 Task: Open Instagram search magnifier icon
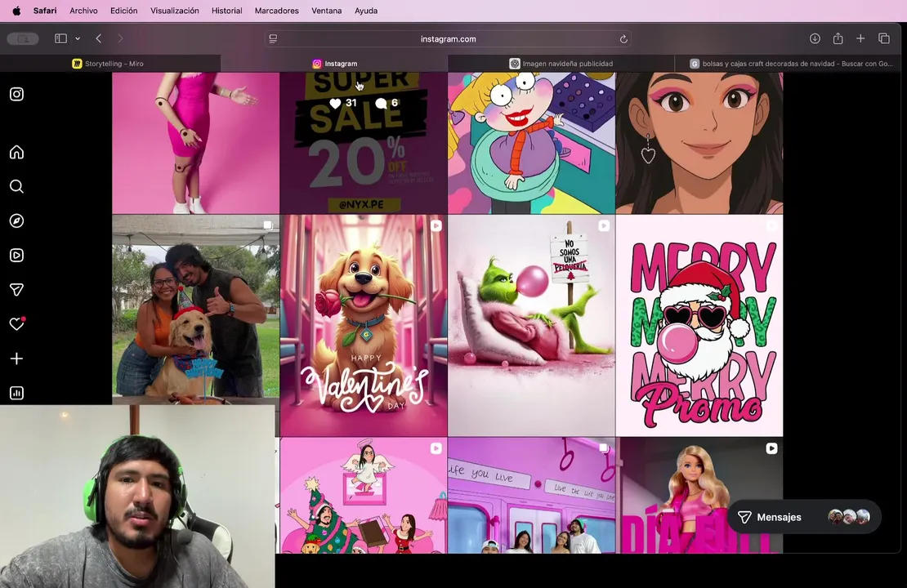coord(17,186)
